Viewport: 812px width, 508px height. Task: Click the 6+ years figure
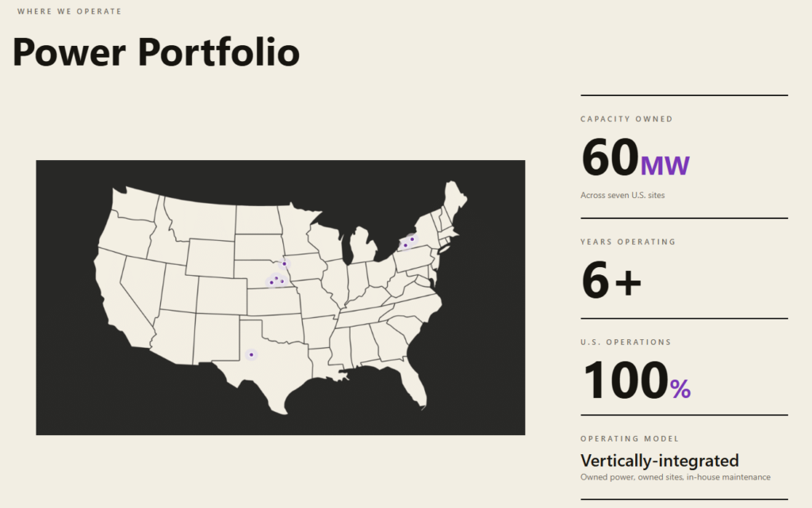[x=611, y=280]
